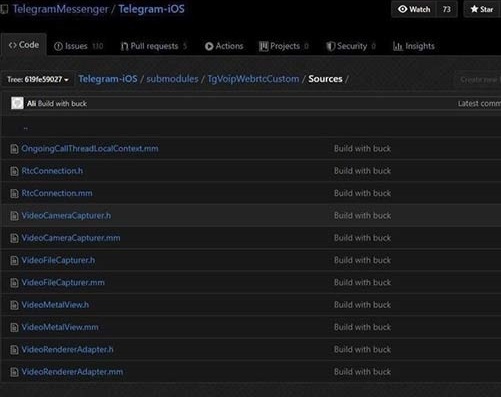Go to TgVoipWebrtcCustom in breadcrumb
The width and height of the screenshot is (501, 397).
[x=253, y=79]
